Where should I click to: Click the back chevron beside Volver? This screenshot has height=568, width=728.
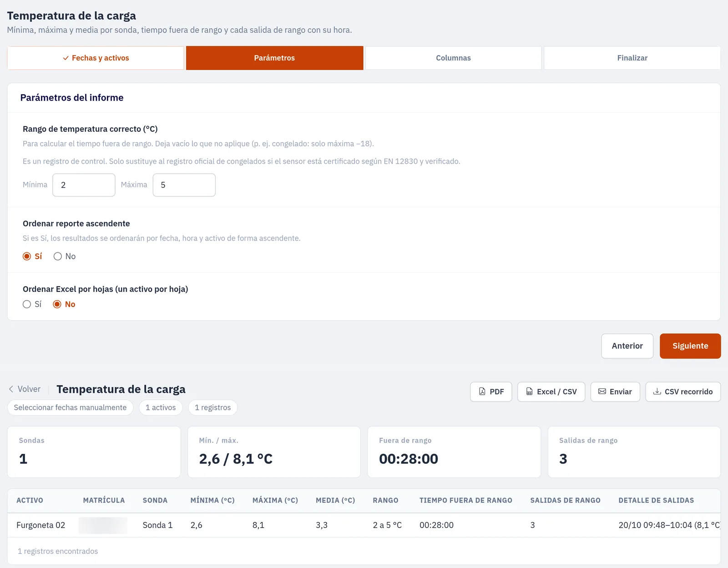pos(11,389)
